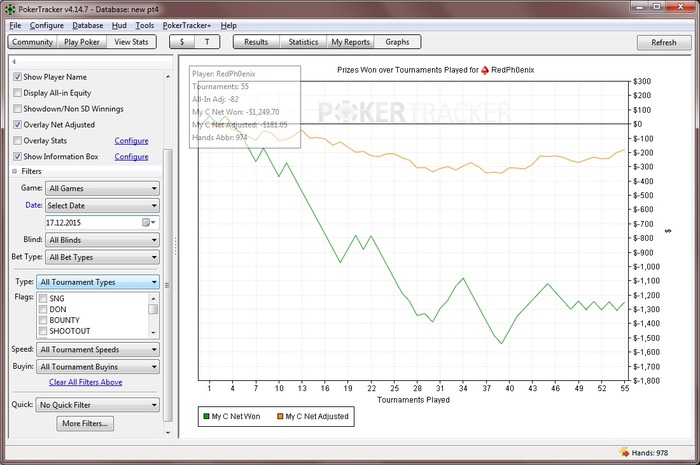This screenshot has width=700, height=465.
Task: Enable Display All-in Equity checkbox
Action: click(x=17, y=93)
